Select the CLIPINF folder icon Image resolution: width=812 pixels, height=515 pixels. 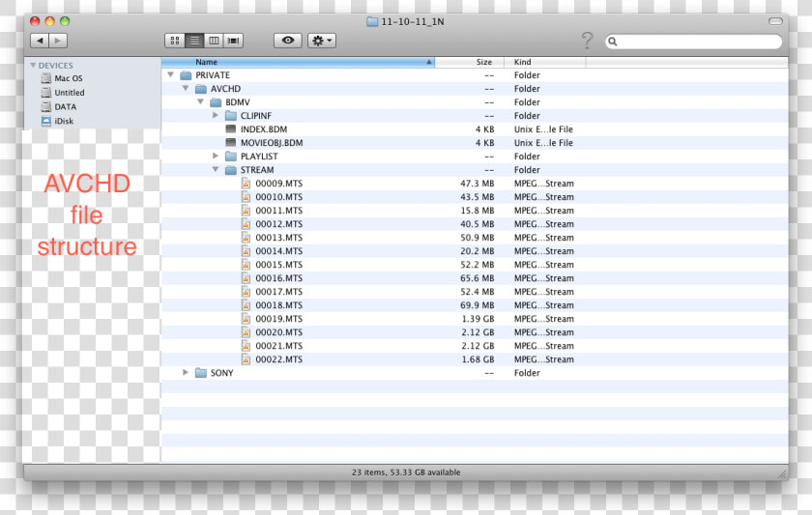231,116
